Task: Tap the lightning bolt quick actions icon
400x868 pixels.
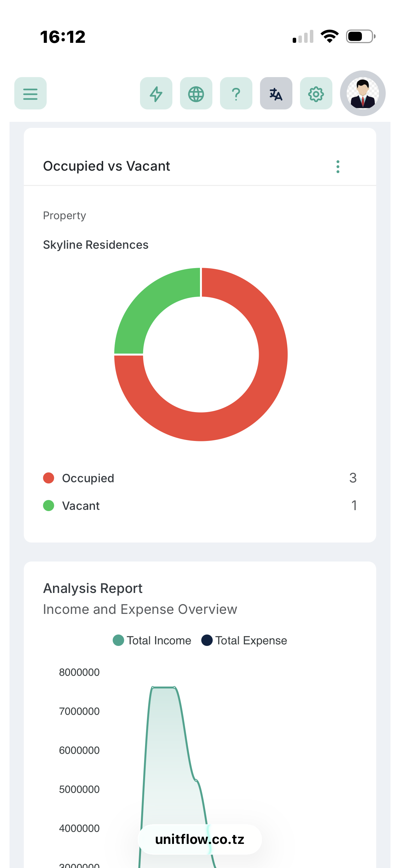Action: 156,93
